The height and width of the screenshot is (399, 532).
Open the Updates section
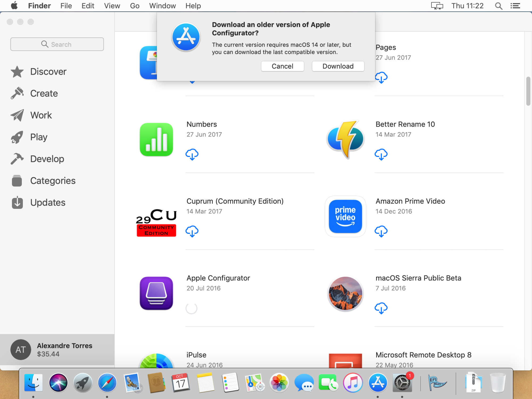(38, 202)
